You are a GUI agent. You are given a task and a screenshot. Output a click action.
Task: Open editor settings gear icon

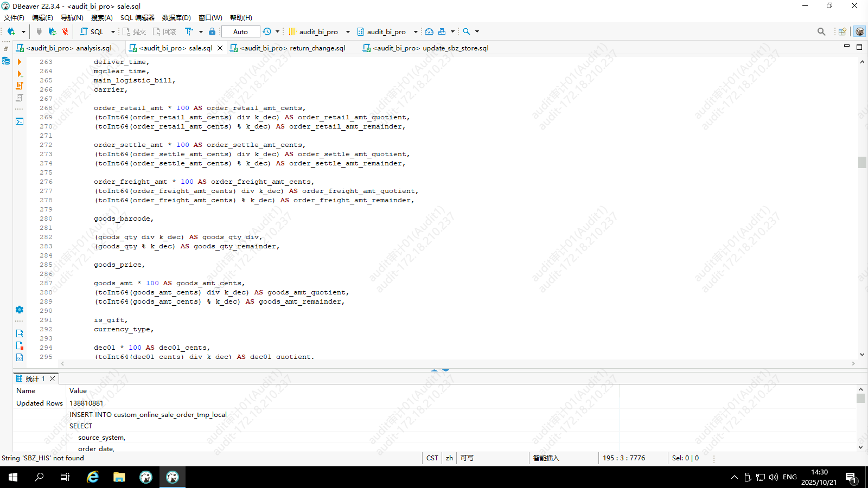click(x=20, y=310)
